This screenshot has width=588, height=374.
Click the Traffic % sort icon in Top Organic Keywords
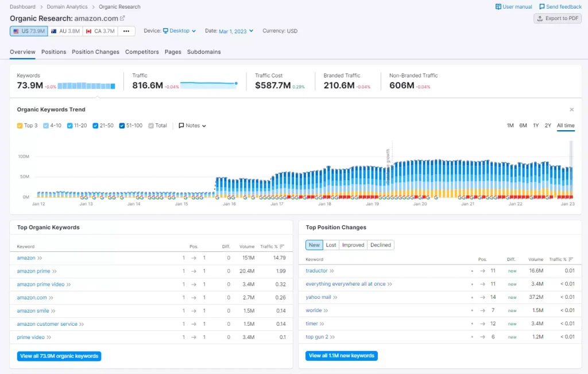[282, 247]
